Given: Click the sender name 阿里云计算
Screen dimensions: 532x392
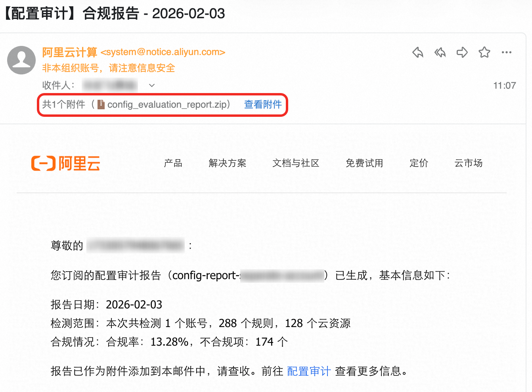Looking at the screenshot, I should click(x=70, y=52).
